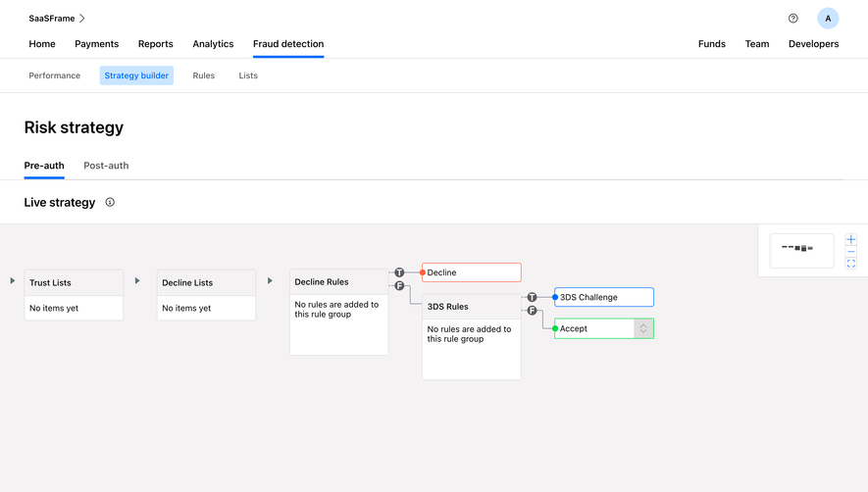Open the Accept outcome stepper dropdown
The height and width of the screenshot is (492, 868).
tap(643, 328)
